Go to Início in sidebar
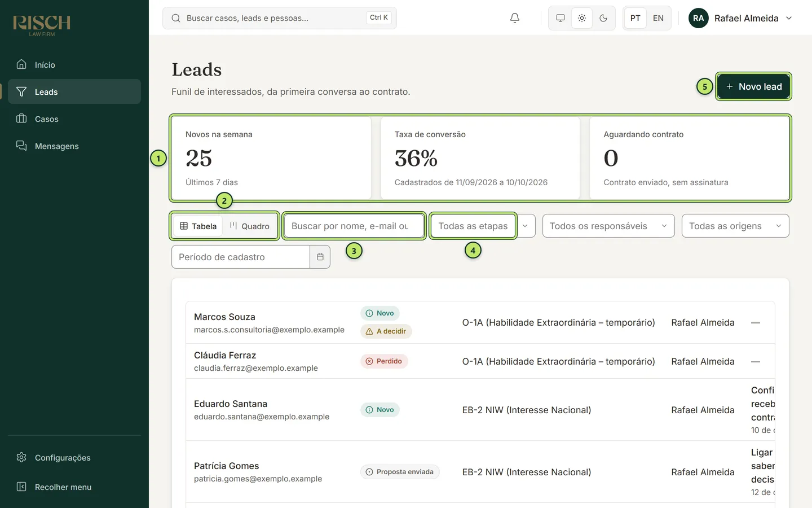The height and width of the screenshot is (508, 812). [x=74, y=65]
